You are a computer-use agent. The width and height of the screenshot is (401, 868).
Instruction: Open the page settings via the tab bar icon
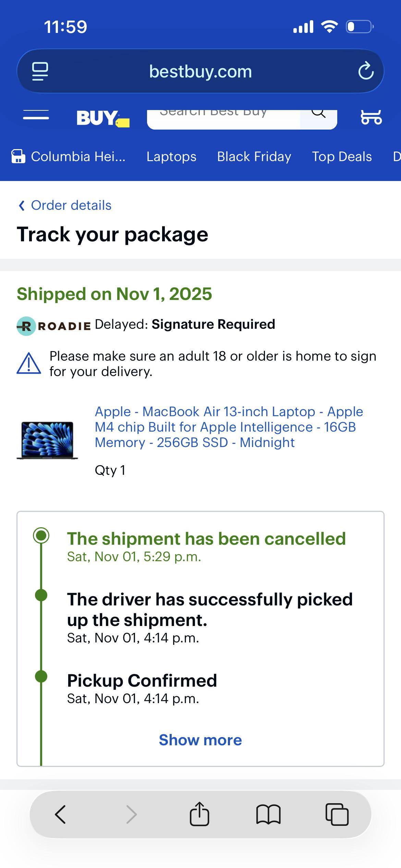[x=39, y=71]
